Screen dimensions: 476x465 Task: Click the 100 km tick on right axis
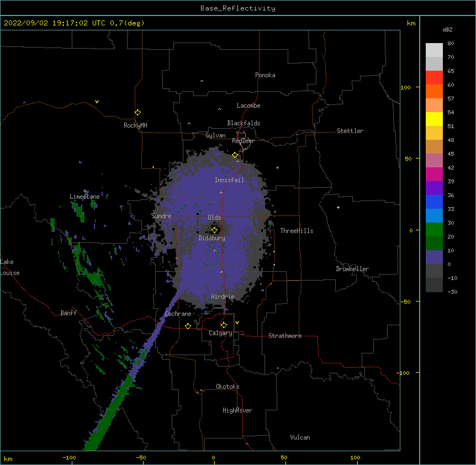coord(405,87)
